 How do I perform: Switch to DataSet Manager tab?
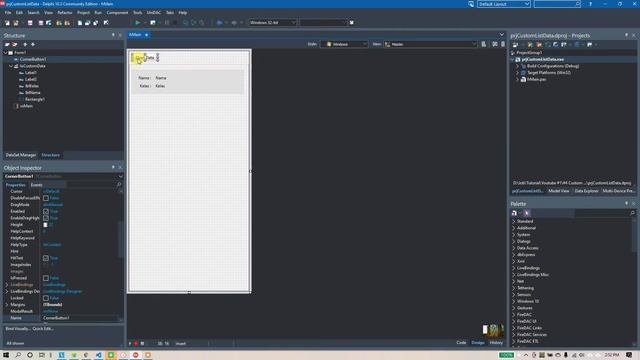tap(21, 155)
